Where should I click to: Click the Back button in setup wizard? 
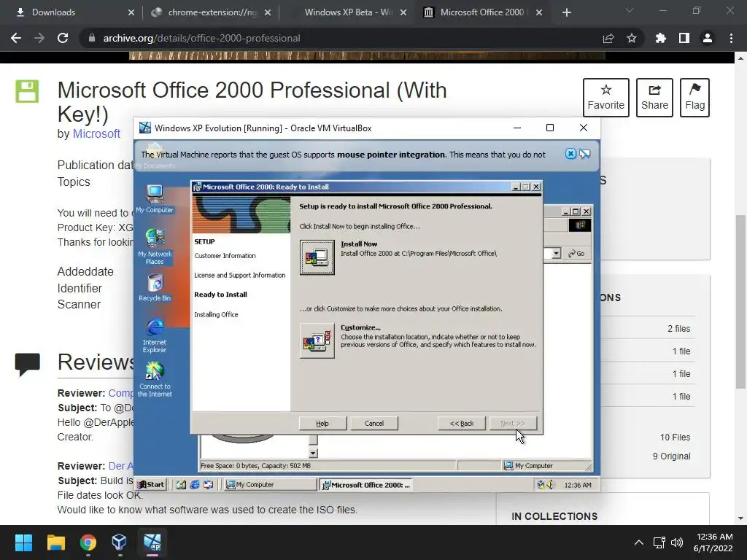[x=462, y=424]
